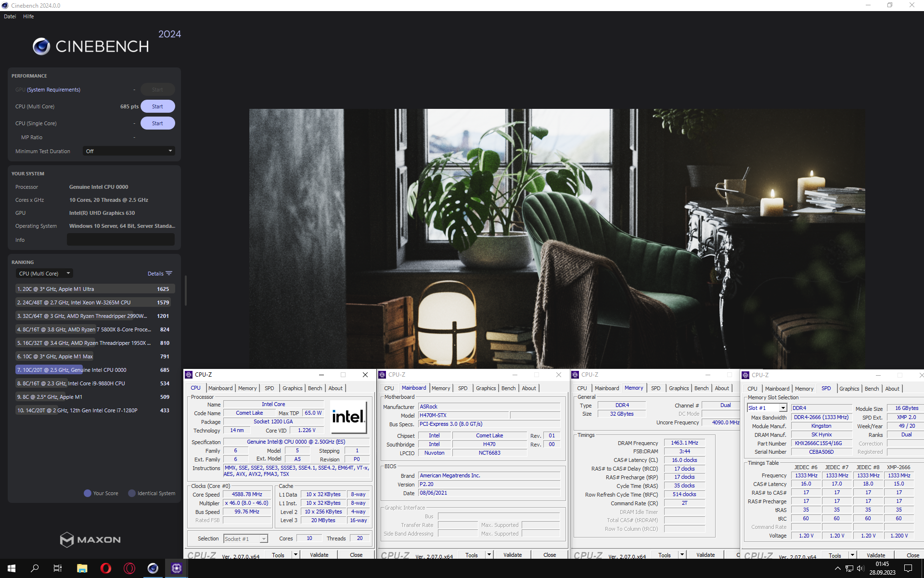Open CPU tab in CPU-Z Mainboard window

click(389, 388)
